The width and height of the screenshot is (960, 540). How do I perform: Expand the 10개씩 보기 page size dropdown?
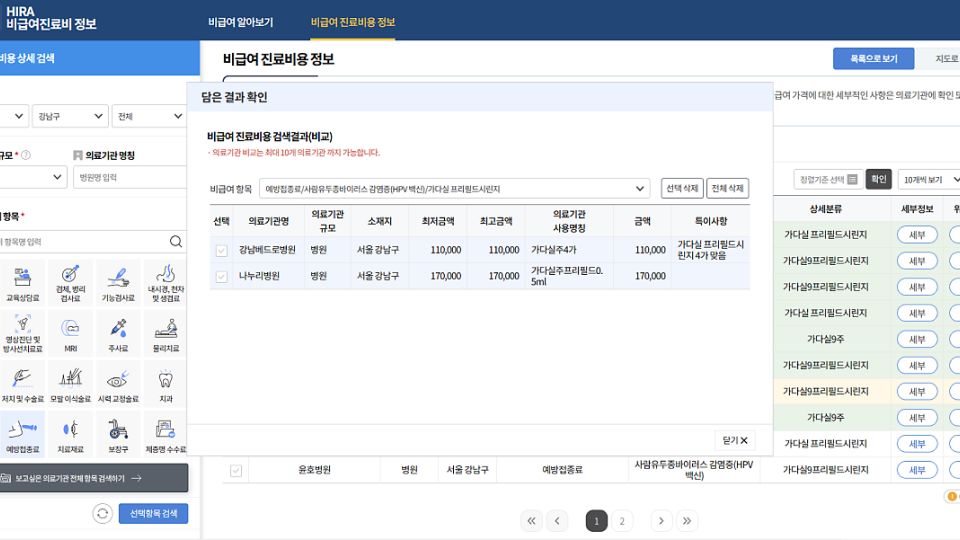coord(928,179)
